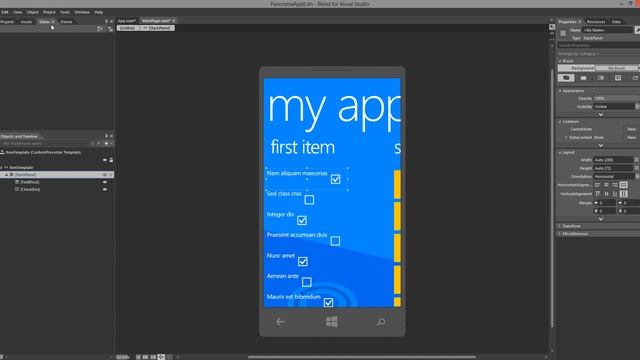Set vertical alignment to center
Screen dimensions: 640x360
coord(606,193)
